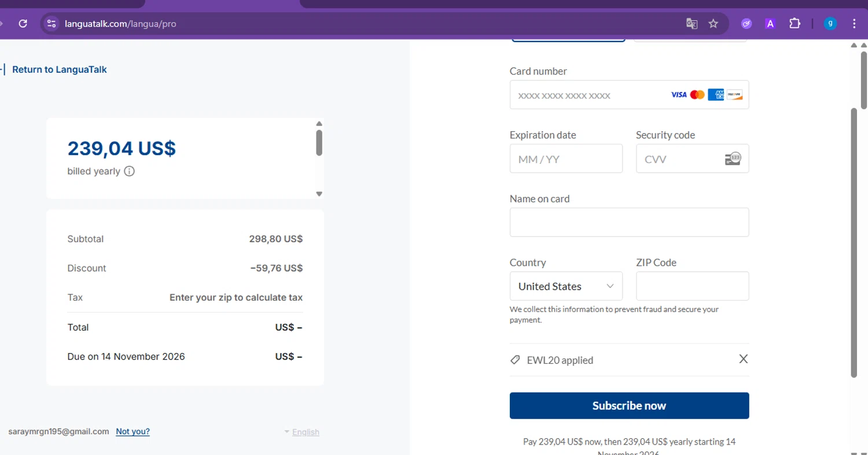This screenshot has width=868, height=455.
Task: Open the Extensions puzzle icon
Action: click(x=795, y=24)
